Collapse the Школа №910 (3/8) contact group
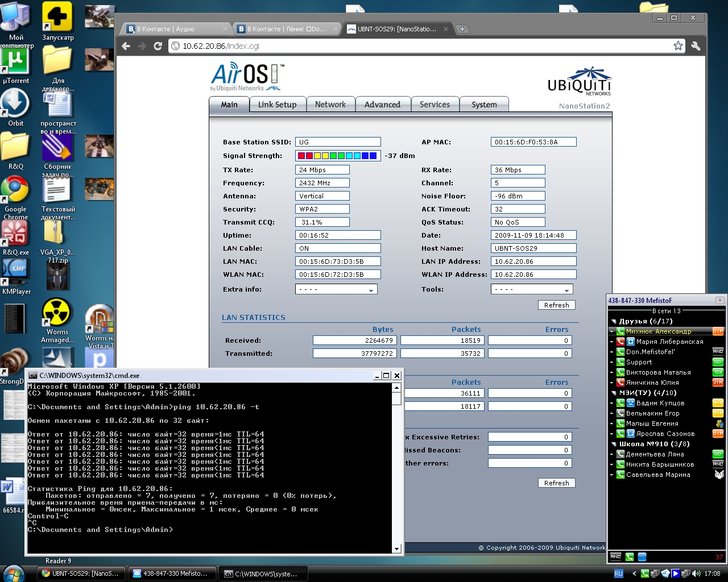 pyautogui.click(x=614, y=444)
